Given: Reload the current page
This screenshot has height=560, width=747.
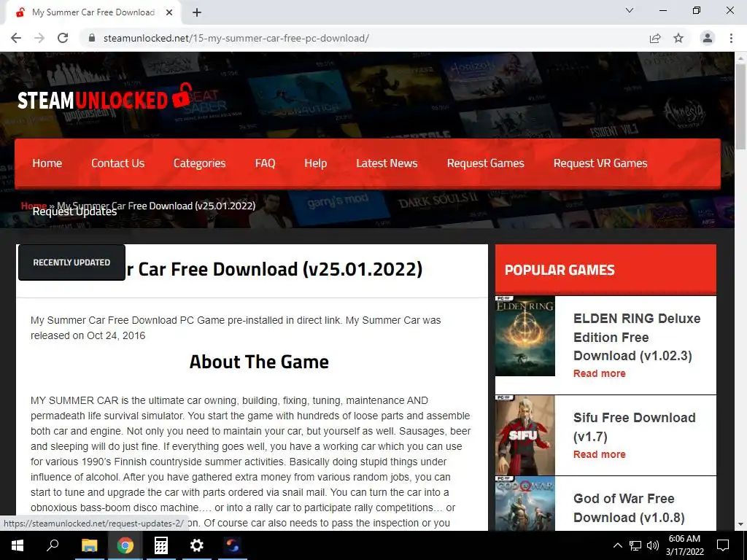Looking at the screenshot, I should 63,38.
